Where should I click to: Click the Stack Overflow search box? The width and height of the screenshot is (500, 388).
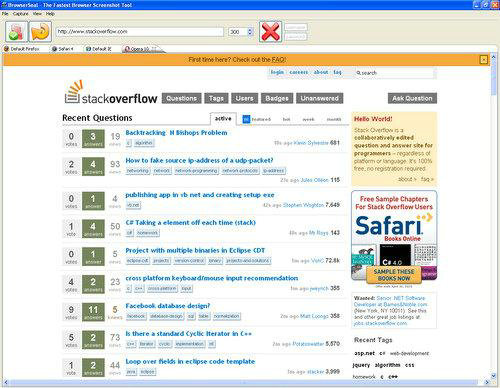(394, 73)
